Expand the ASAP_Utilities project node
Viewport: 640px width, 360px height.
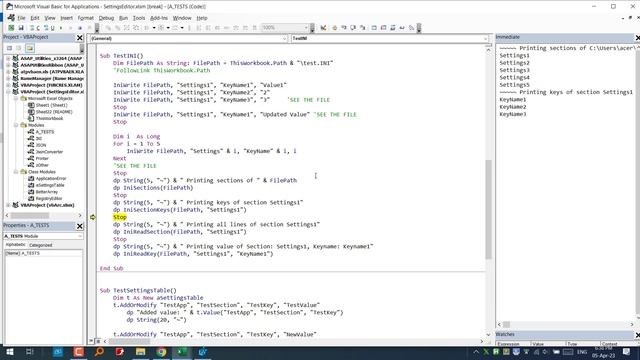[x=8, y=58]
